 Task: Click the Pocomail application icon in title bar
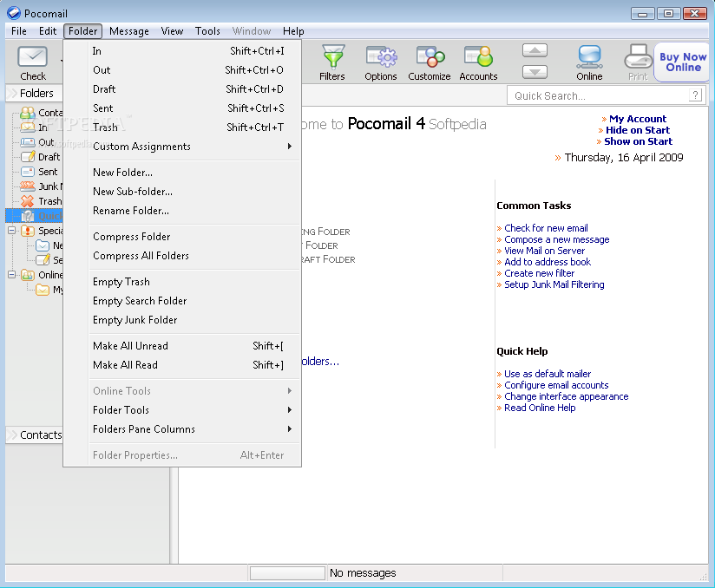(14, 13)
